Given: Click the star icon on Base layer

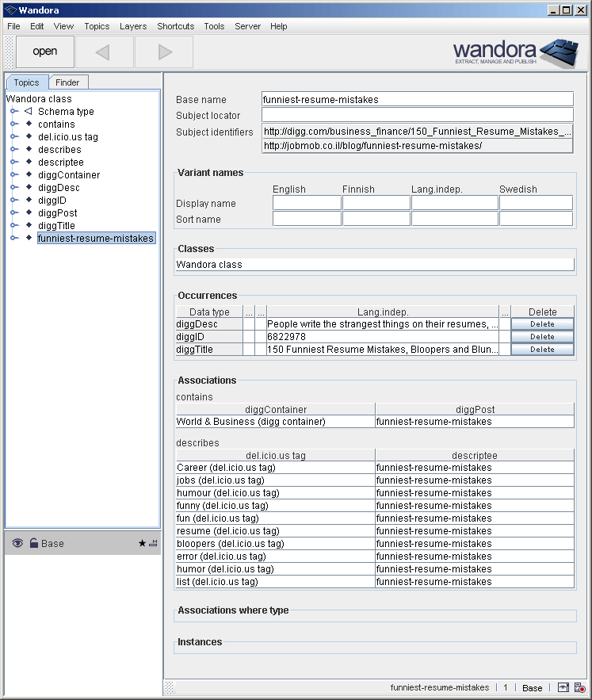Looking at the screenshot, I should [142, 544].
